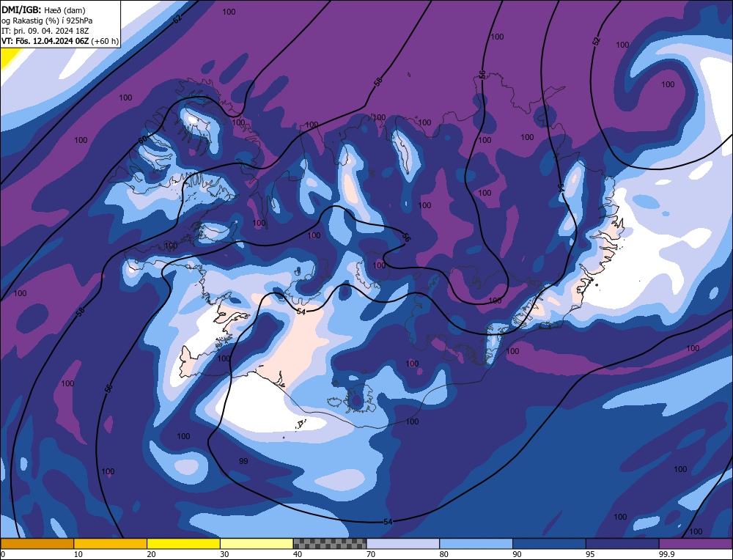Click the checkered gray 40–70 legend swatch

coord(330,544)
